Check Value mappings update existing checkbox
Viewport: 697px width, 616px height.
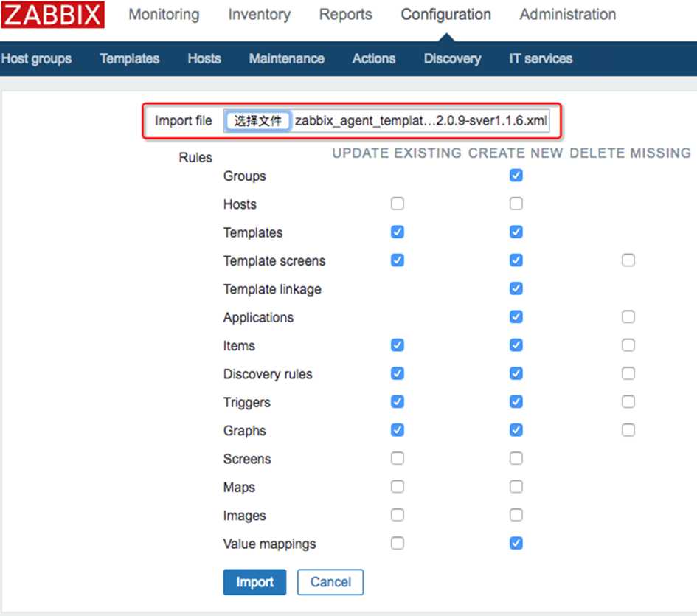pos(398,543)
